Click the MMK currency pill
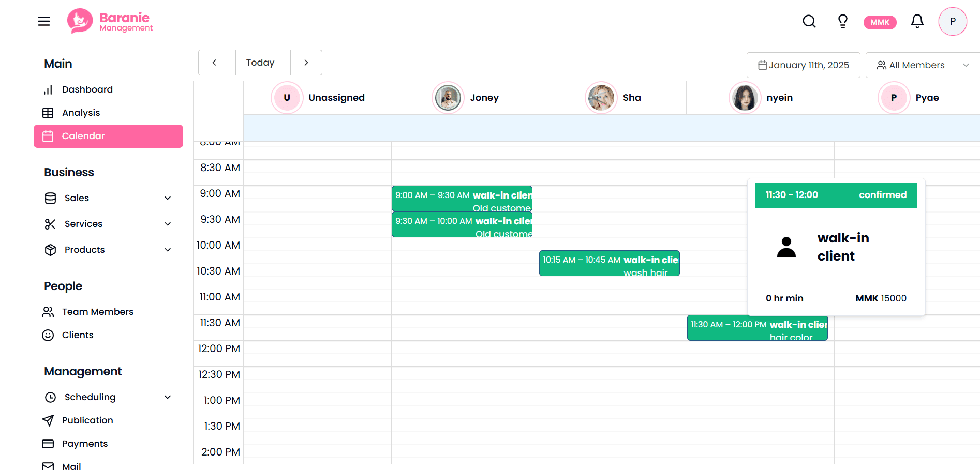Screen dimensions: 980x470 pos(880,22)
